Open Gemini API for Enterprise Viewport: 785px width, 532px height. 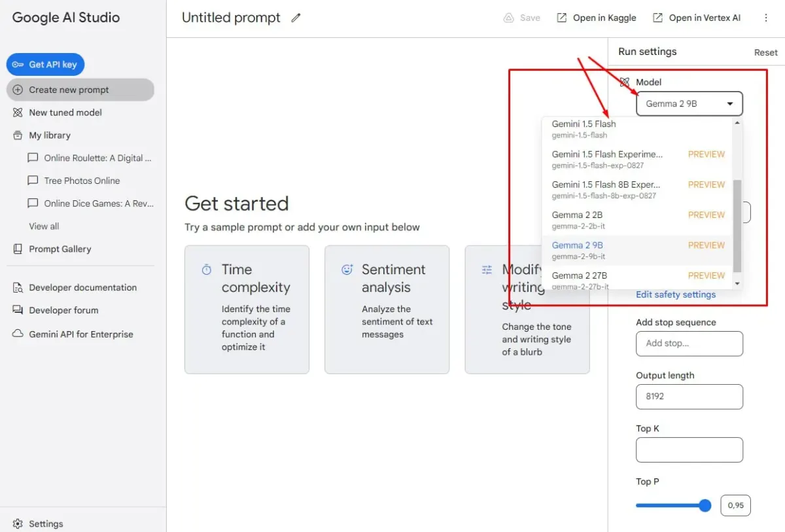[81, 334]
